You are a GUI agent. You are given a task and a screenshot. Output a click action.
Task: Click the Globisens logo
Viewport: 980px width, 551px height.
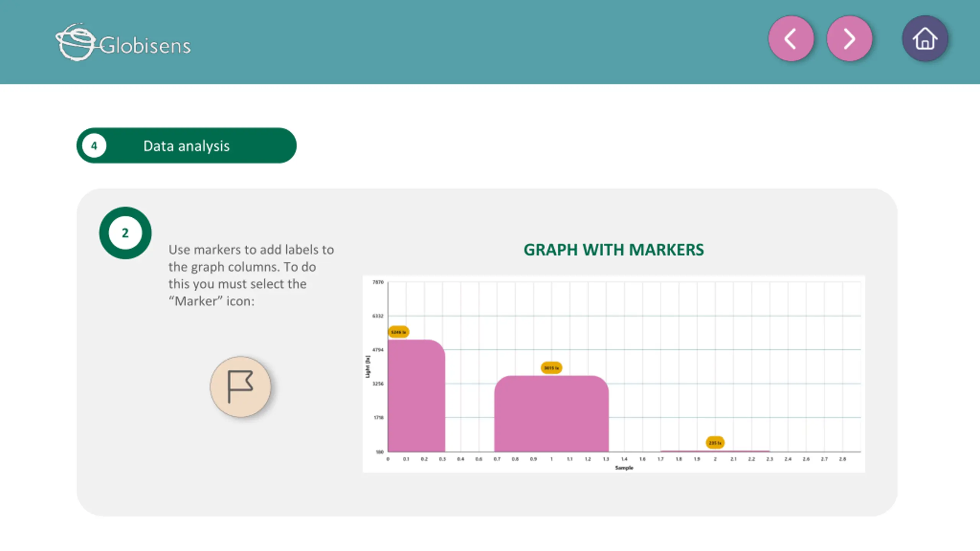tap(123, 42)
